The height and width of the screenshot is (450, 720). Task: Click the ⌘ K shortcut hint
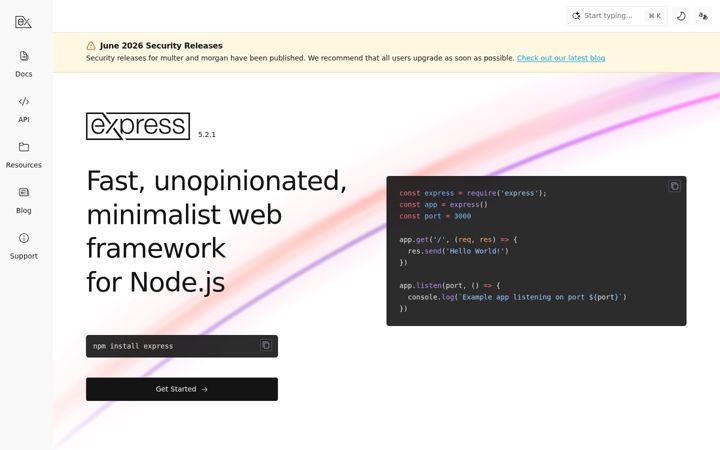point(655,16)
